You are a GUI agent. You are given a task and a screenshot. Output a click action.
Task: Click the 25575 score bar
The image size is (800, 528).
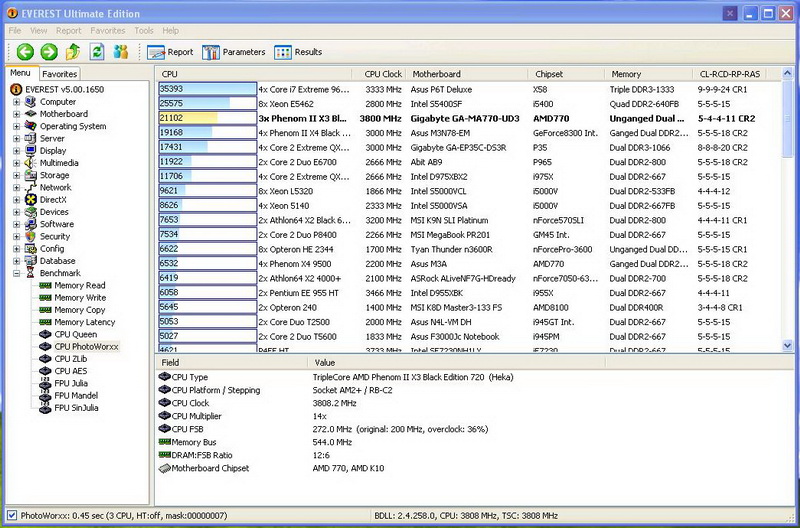pos(207,104)
